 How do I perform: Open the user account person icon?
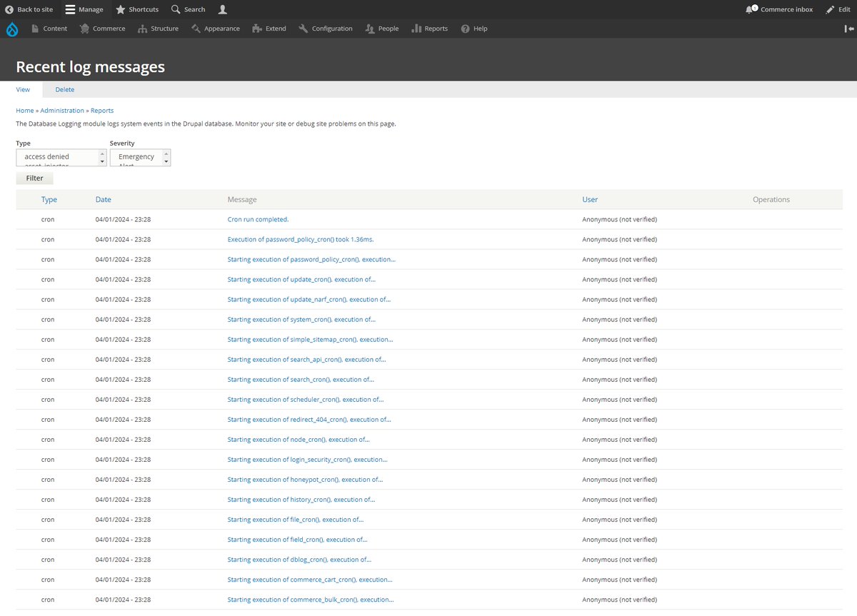(x=223, y=9)
